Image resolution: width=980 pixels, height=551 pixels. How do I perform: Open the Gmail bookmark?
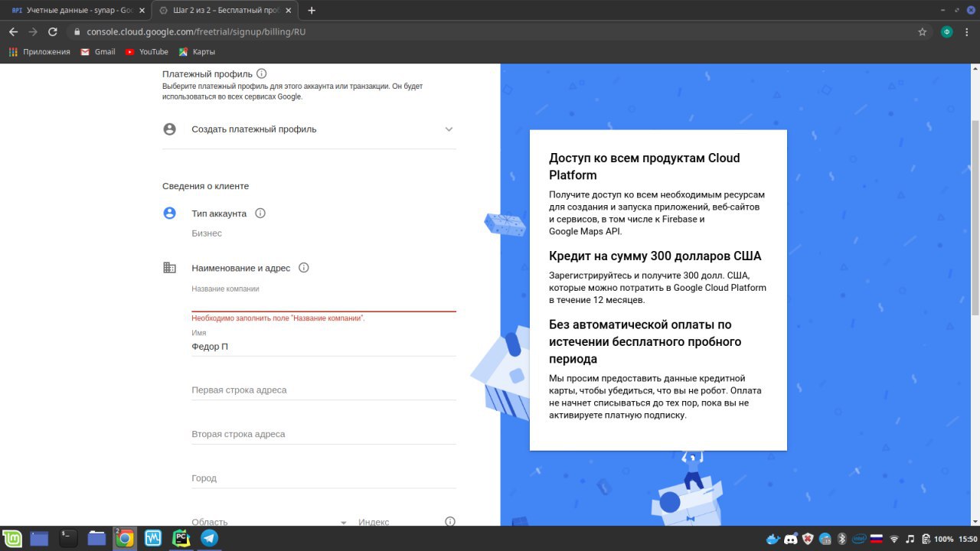(x=97, y=52)
